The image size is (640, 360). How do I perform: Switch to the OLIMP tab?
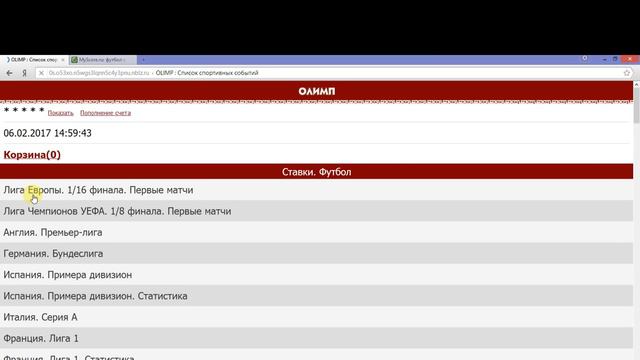coord(33,60)
